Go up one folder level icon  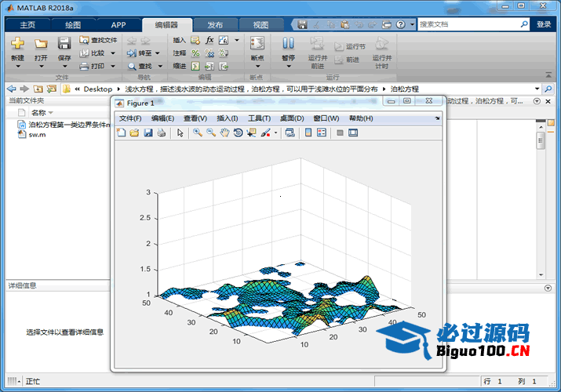point(38,89)
